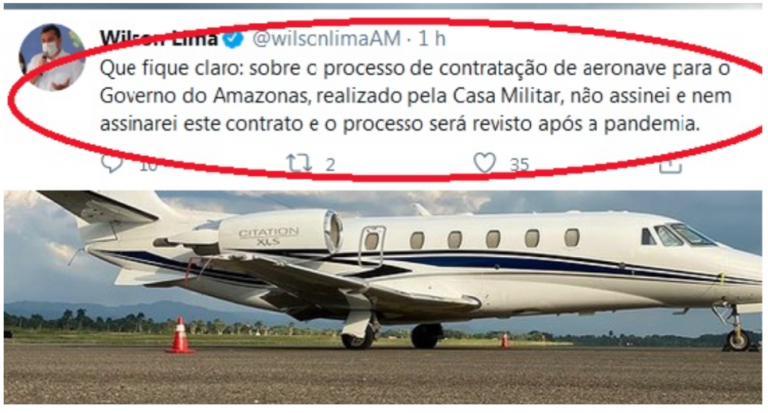Open the @wilsonlimaAM handle link
Screen dimensions: 768x413
click(326, 39)
